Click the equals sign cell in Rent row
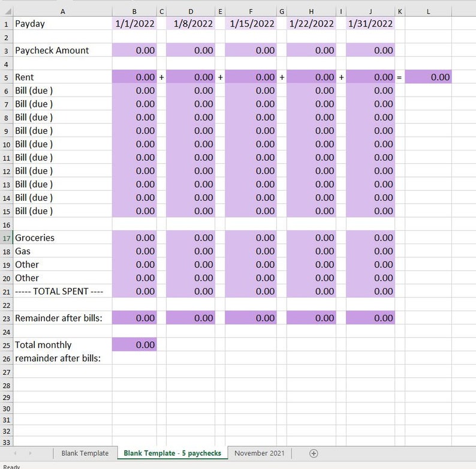 click(x=399, y=77)
